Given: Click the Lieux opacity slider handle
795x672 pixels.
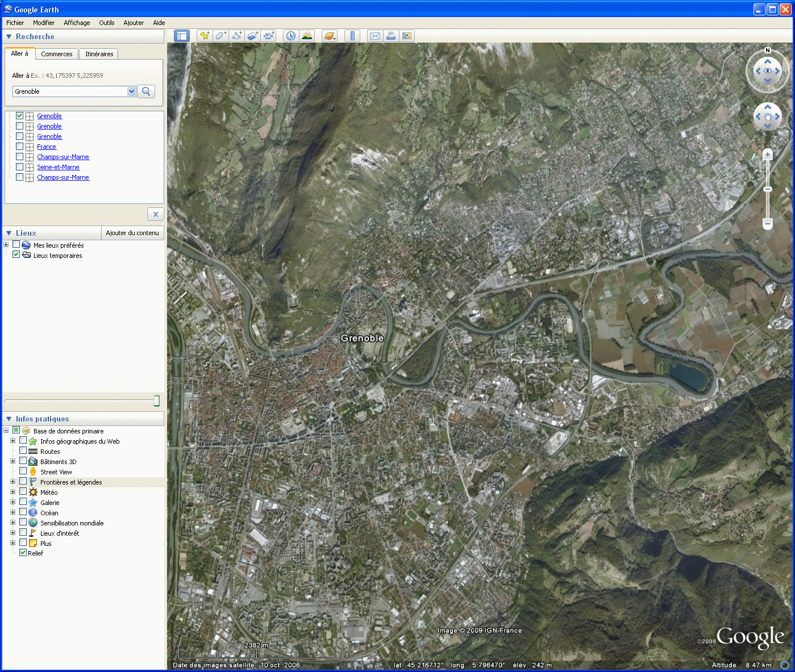Looking at the screenshot, I should 156,400.
